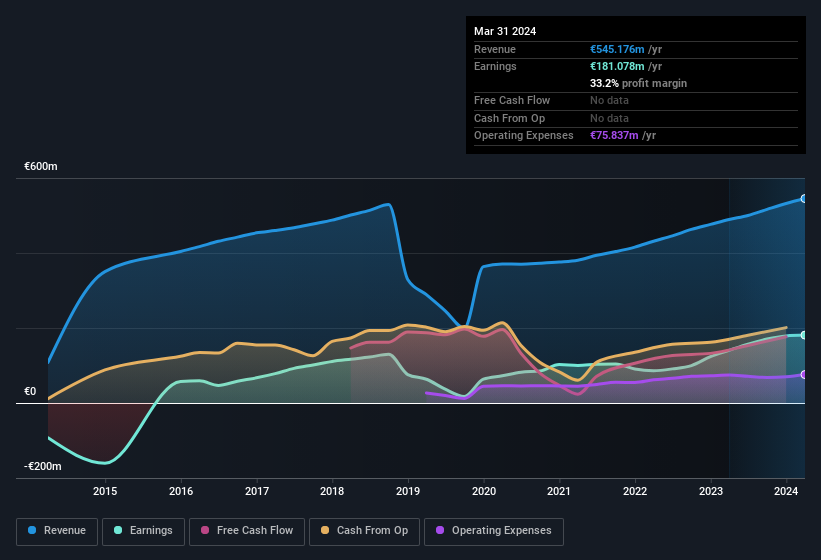Click the Earnings endpoint marker on chart
The width and height of the screenshot is (821, 560).
804,335
